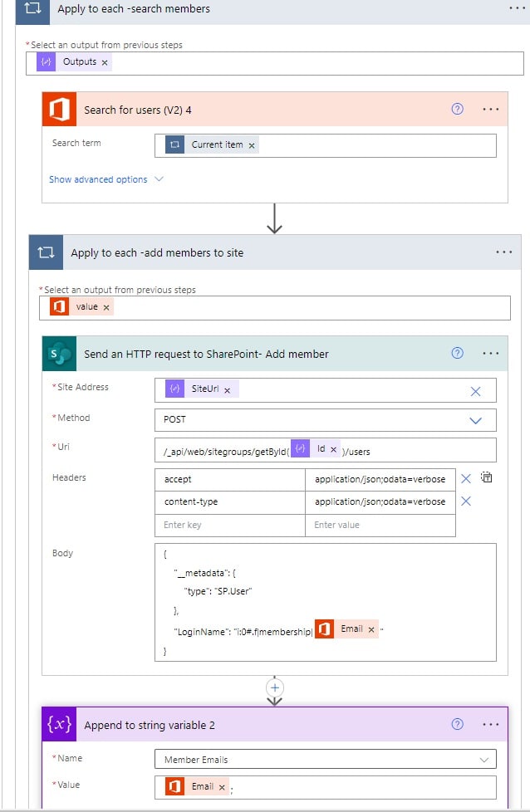This screenshot has height=812, width=530.
Task: Remove the Email token from Value field
Action: pyautogui.click(x=222, y=788)
